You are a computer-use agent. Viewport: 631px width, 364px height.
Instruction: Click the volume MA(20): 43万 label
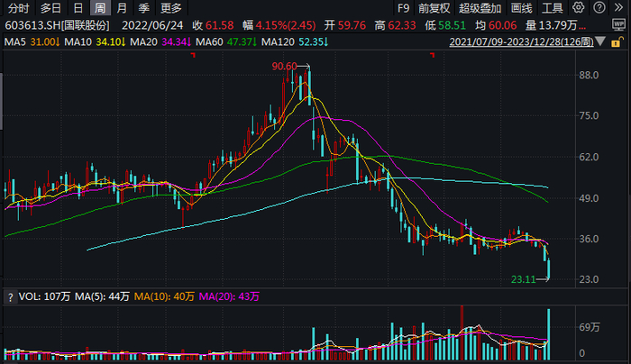point(229,296)
